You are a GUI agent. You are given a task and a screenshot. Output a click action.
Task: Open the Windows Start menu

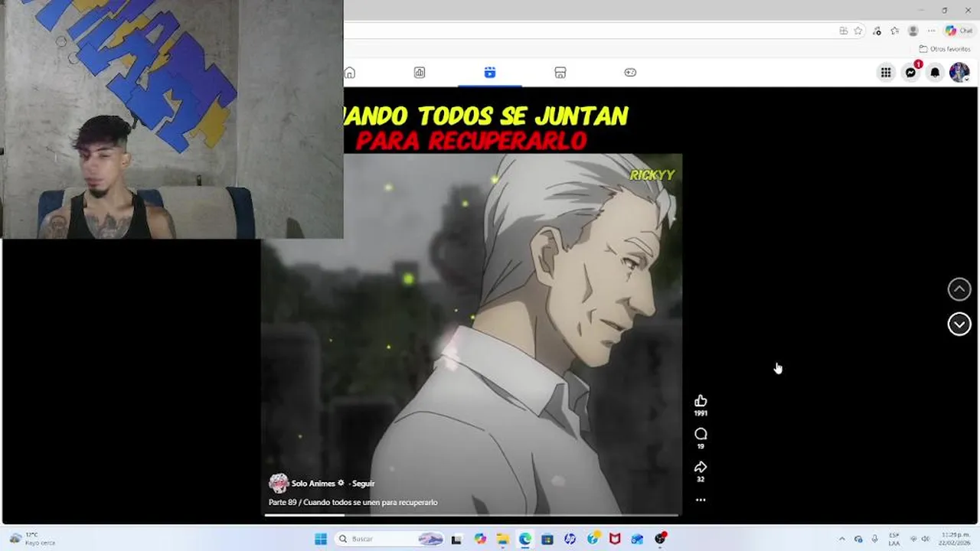[x=321, y=539]
